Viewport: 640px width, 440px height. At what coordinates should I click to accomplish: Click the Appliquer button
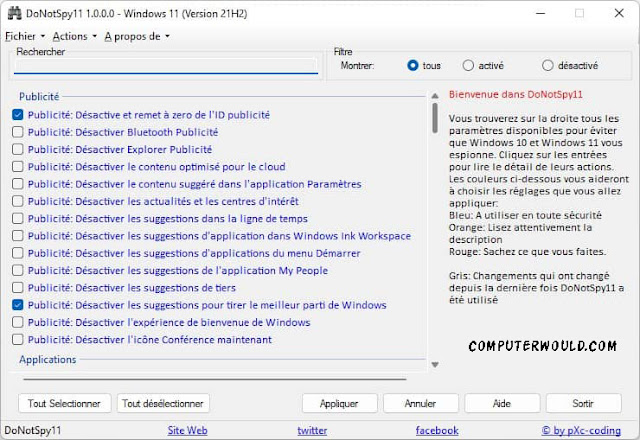(340, 403)
